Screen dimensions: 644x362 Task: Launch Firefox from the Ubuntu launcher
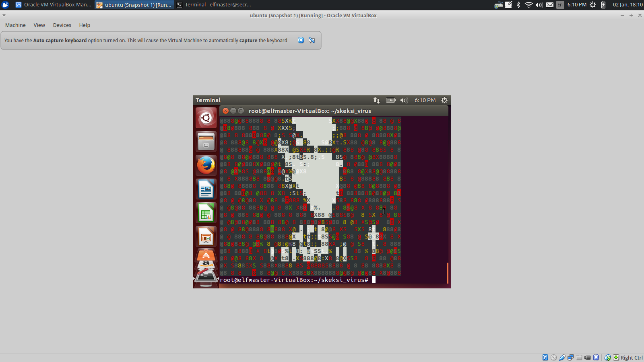[206, 165]
